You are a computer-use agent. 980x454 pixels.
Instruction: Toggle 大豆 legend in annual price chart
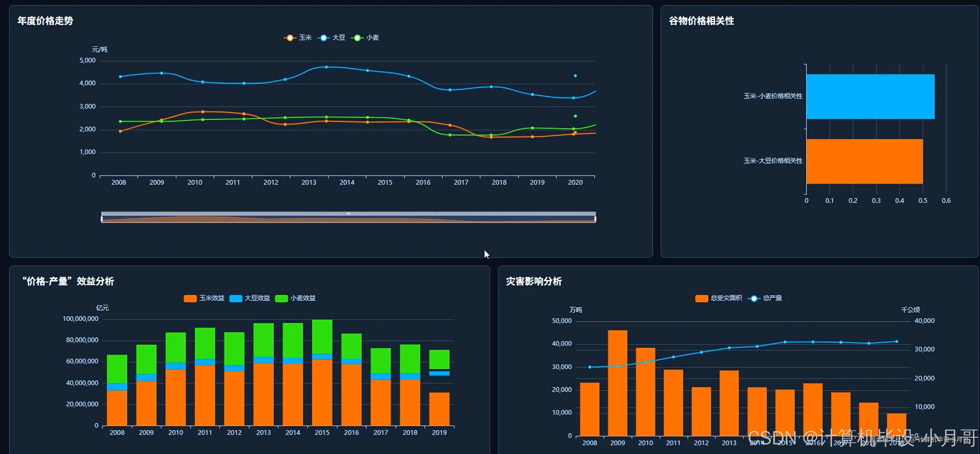click(323, 38)
